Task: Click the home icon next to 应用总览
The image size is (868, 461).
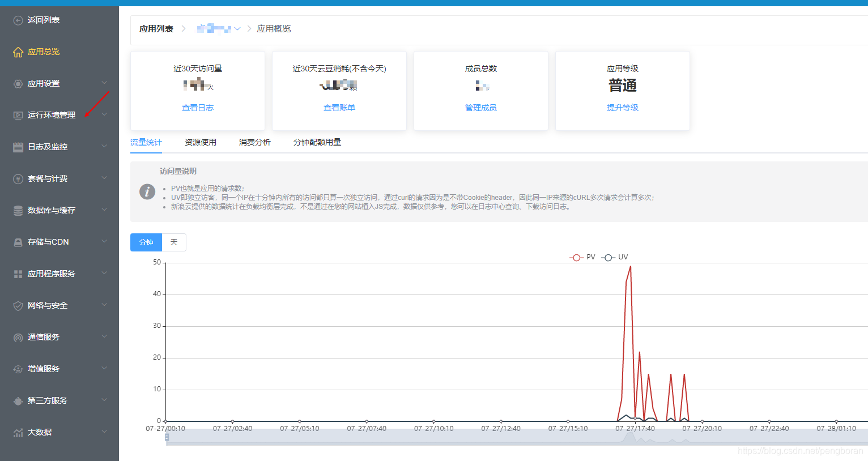Action: (x=18, y=52)
